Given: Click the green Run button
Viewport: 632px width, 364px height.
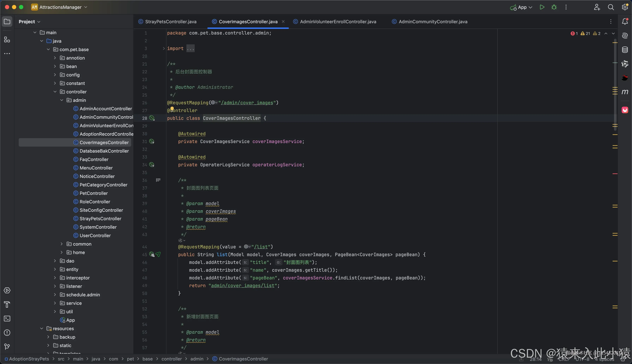Looking at the screenshot, I should point(542,7).
